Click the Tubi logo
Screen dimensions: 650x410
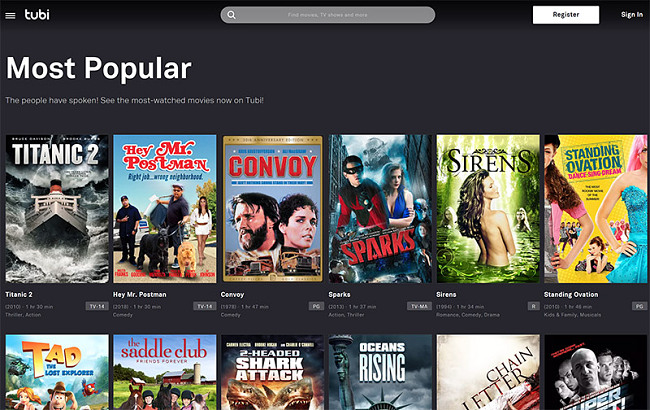pos(37,15)
